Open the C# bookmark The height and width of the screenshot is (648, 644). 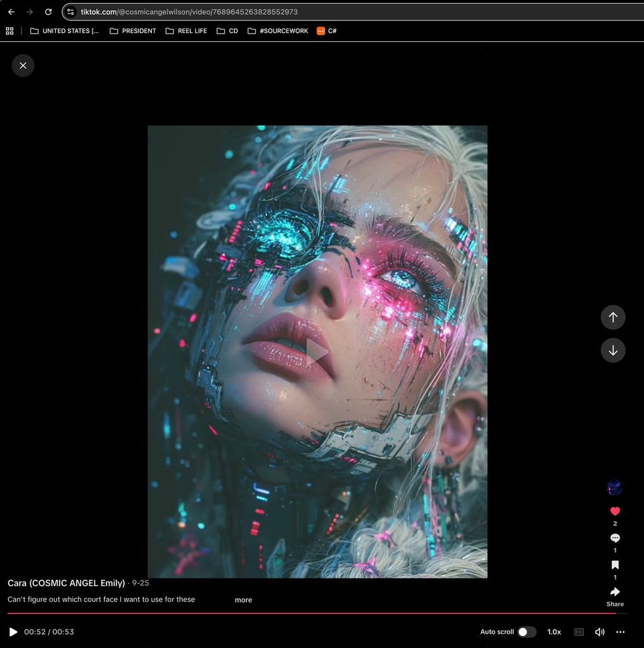tap(326, 31)
